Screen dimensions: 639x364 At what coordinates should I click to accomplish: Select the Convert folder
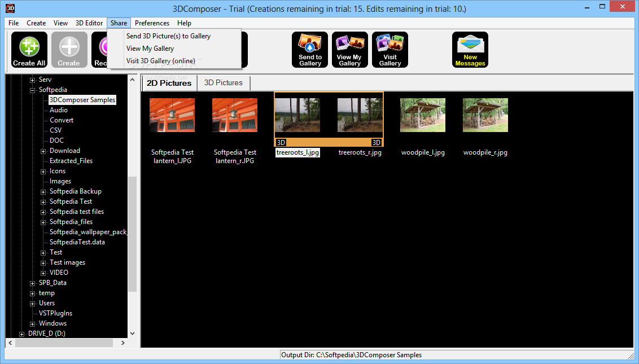point(62,120)
